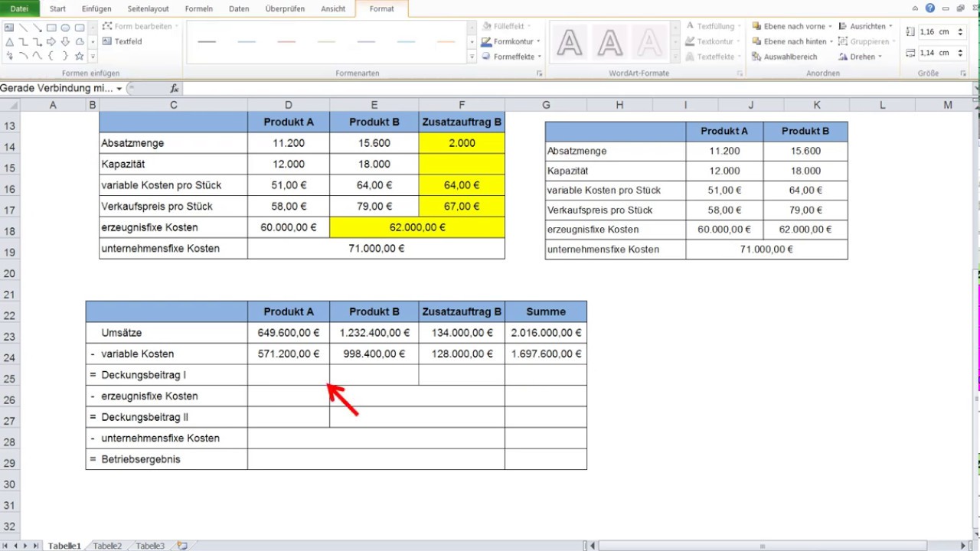
Task: Select the right block arrow shape
Action: coord(51,42)
